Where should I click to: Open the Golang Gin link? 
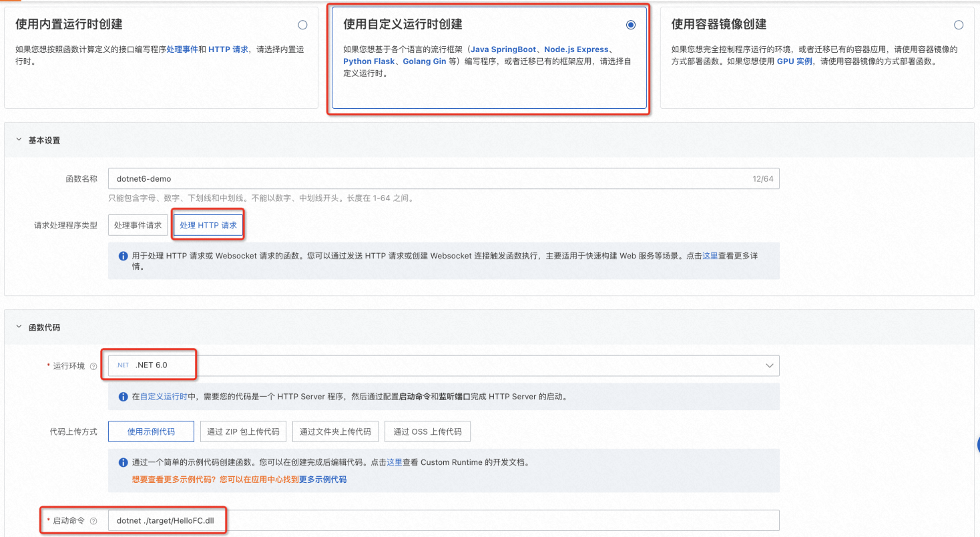(425, 61)
